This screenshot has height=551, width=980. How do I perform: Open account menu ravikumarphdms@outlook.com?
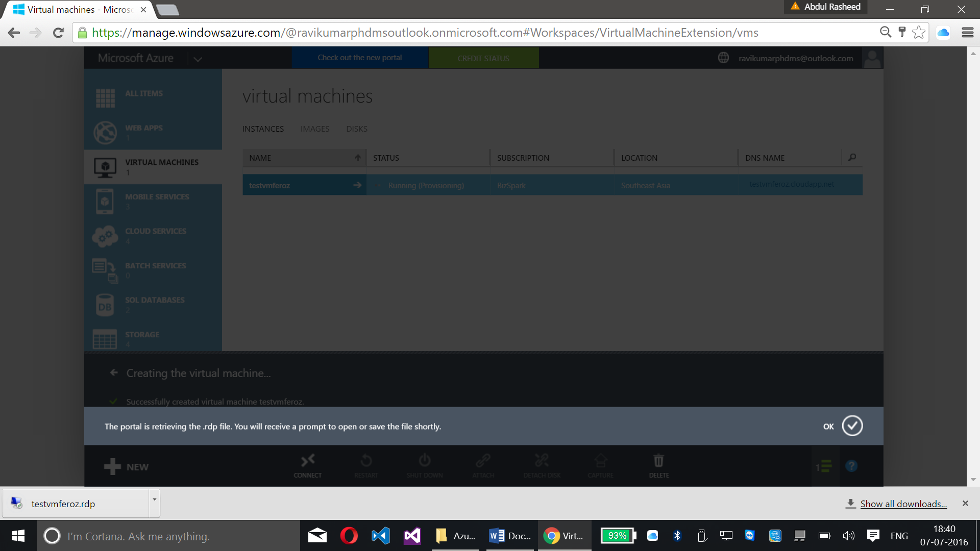(796, 58)
